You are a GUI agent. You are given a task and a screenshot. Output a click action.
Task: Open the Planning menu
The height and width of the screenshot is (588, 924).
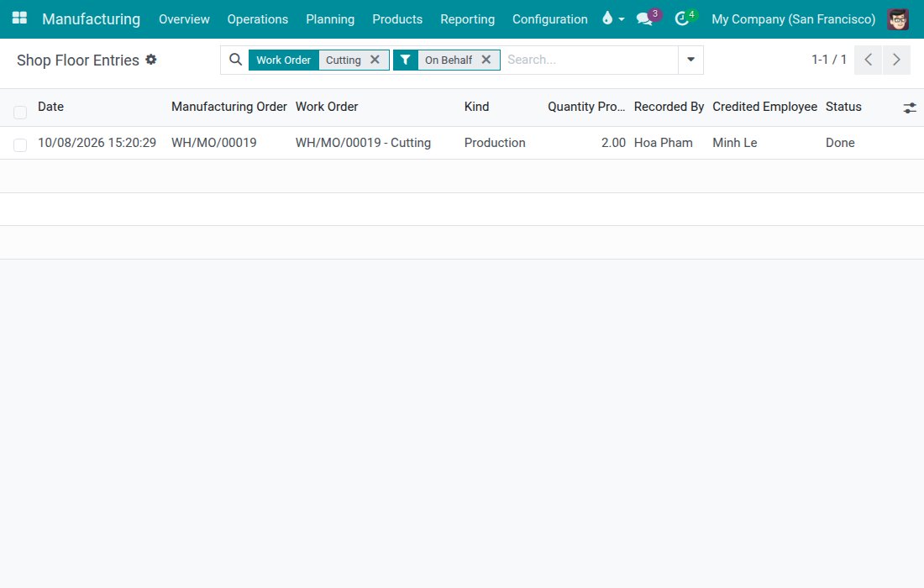point(330,18)
